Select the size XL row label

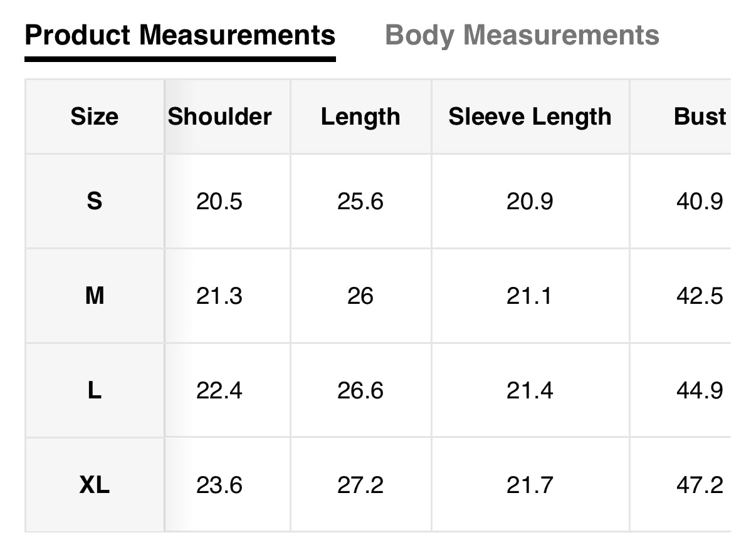94,485
